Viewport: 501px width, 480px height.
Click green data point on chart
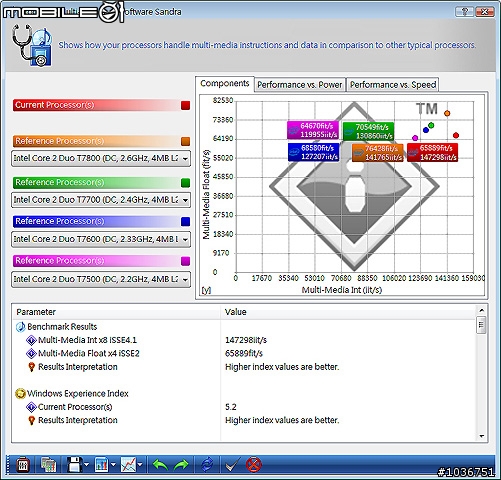click(431, 126)
